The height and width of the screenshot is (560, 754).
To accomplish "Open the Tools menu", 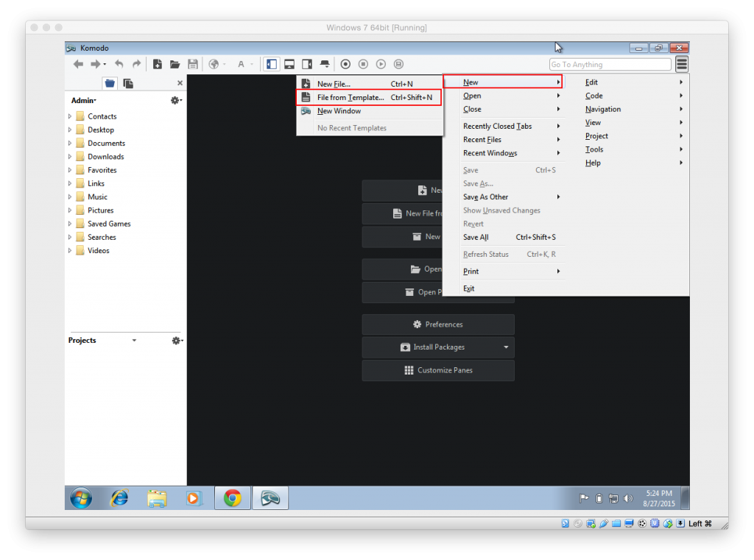I will [x=593, y=149].
